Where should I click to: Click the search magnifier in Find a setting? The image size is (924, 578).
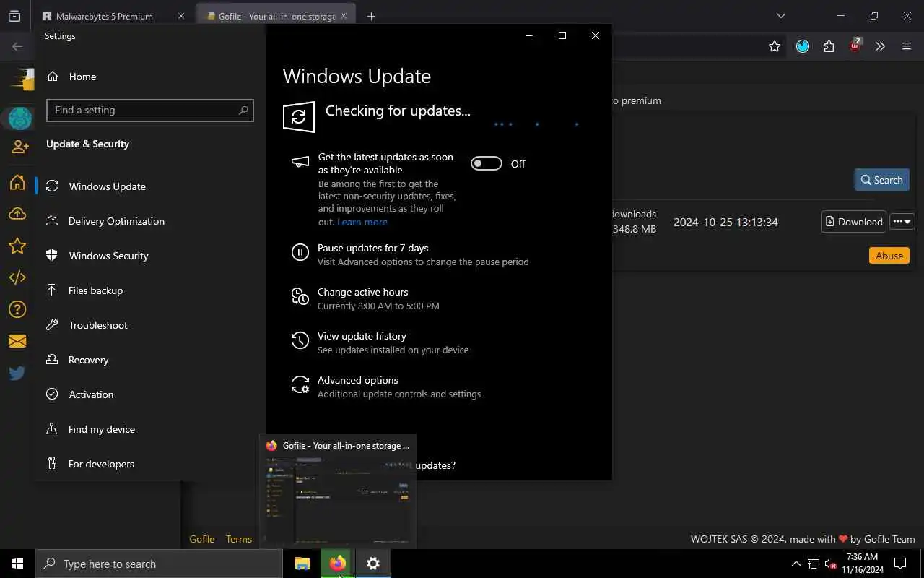coord(243,110)
